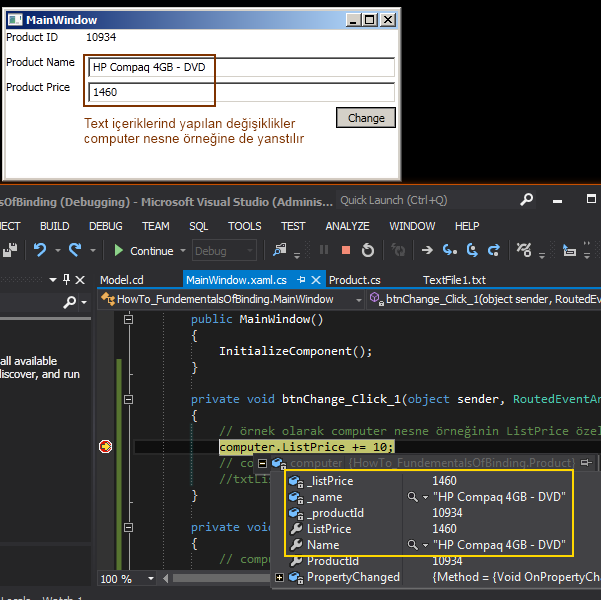Click the Restart debugging icon

(368, 250)
